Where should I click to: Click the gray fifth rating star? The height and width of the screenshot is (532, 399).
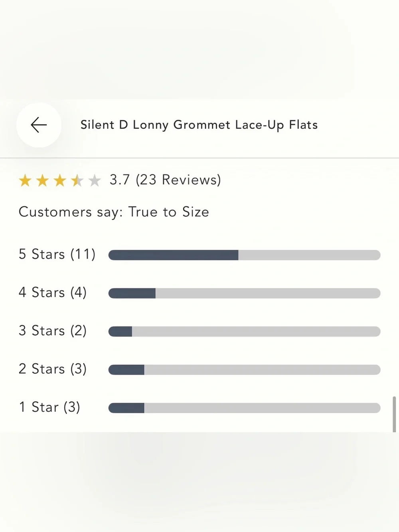point(95,180)
